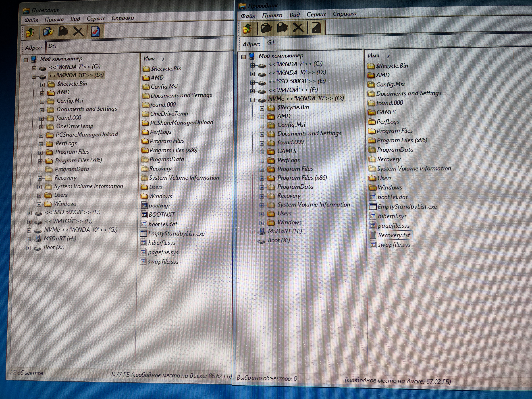Collapse WiNDA 10 (D:) tree node in left window
This screenshot has height=399, width=532.
[34, 77]
